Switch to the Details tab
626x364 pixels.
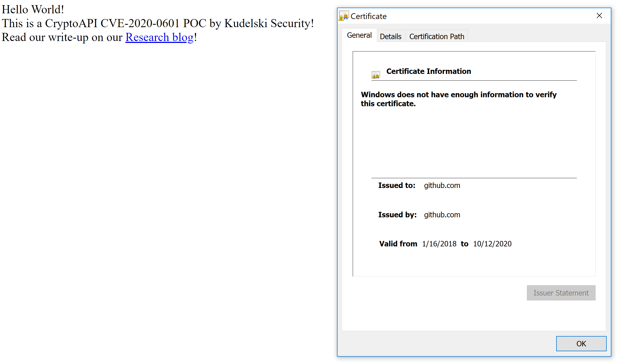pos(391,36)
